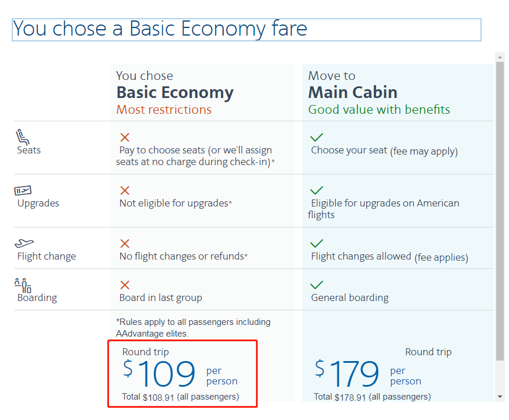This screenshot has height=420, width=509.
Task: Click red X beside pay to choose seats
Action: click(125, 138)
